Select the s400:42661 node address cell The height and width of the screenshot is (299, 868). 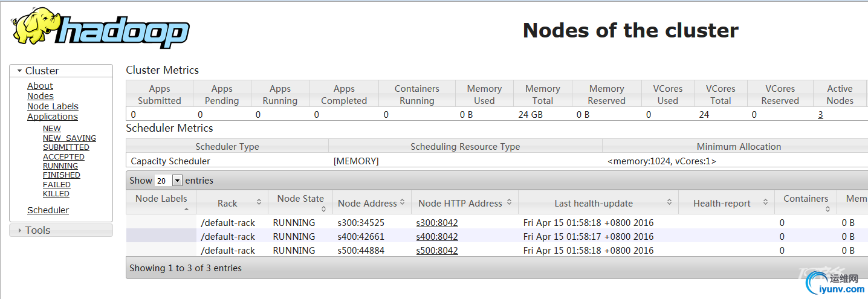361,237
